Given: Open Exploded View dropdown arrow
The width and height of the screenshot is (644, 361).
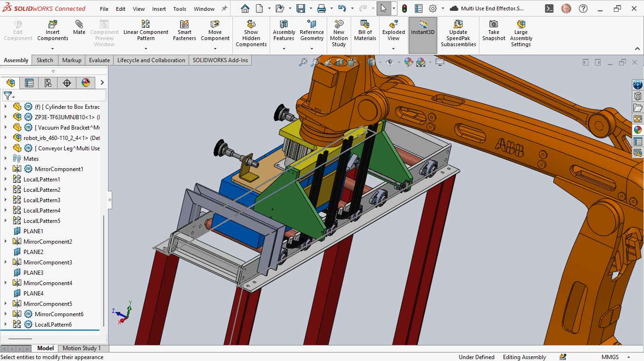Looking at the screenshot, I should pyautogui.click(x=394, y=49).
